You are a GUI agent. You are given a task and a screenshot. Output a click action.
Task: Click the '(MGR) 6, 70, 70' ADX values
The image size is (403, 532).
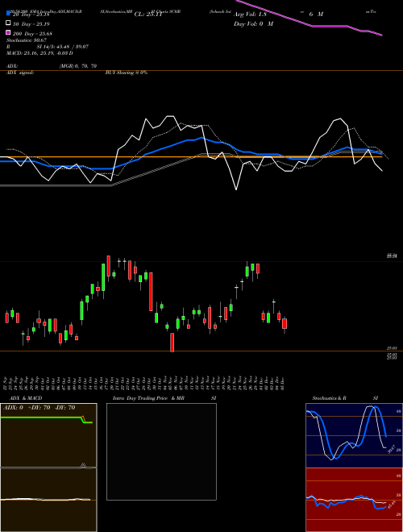coord(78,66)
